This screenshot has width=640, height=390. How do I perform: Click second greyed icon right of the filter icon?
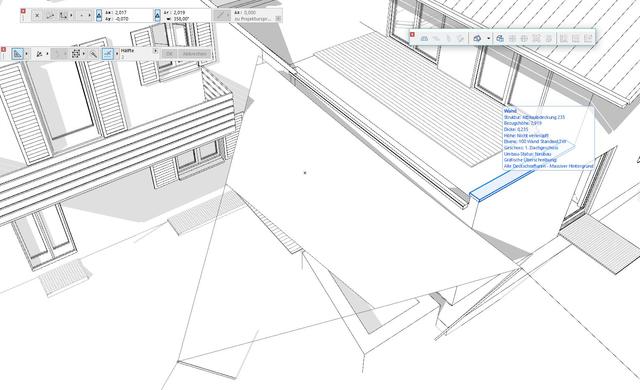[524, 39]
